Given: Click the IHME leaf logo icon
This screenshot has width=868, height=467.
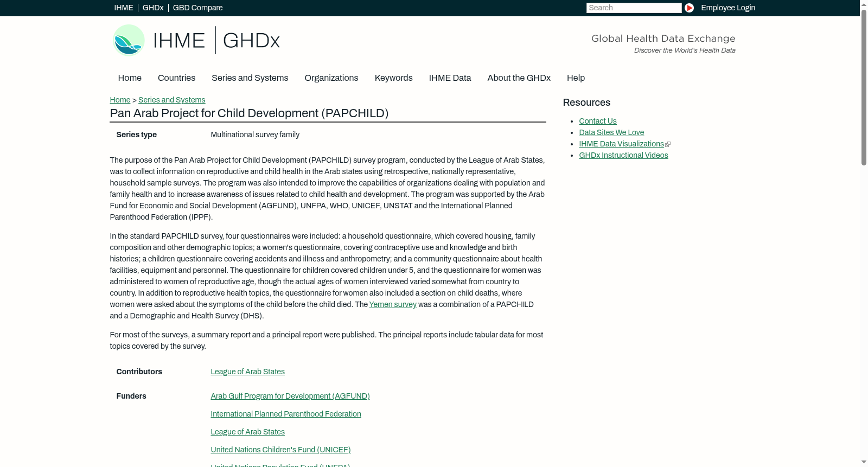Looking at the screenshot, I should coord(129,40).
